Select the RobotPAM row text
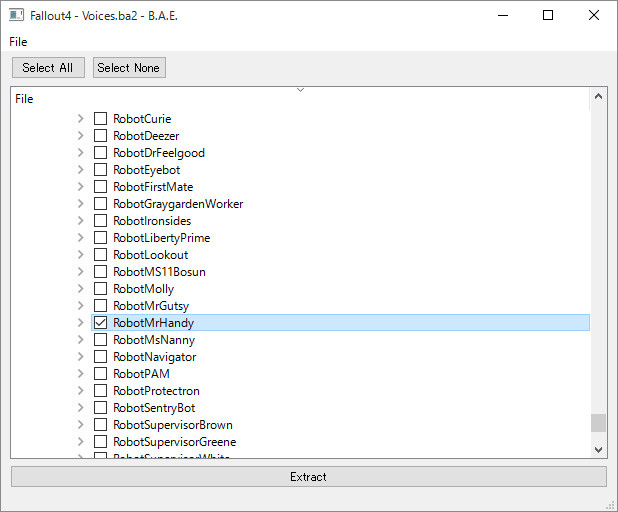This screenshot has width=618, height=512. [141, 374]
